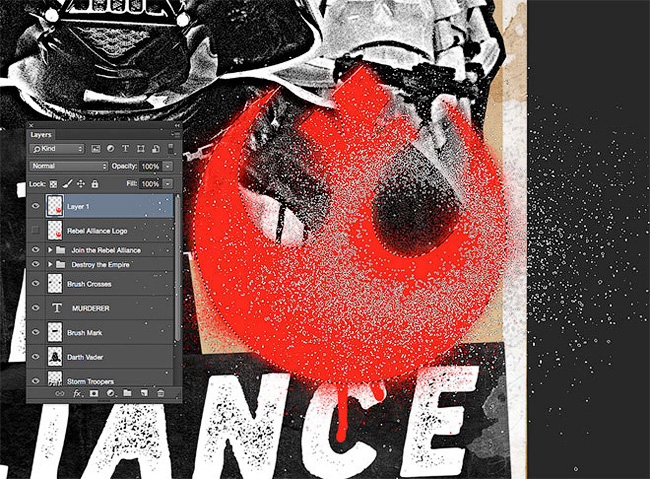
Task: Open the Opacity slider dropdown arrow
Action: point(167,166)
